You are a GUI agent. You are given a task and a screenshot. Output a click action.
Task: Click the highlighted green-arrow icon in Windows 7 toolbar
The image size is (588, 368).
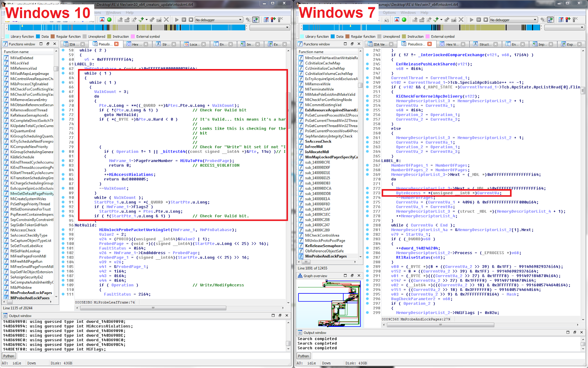[x=550, y=19]
